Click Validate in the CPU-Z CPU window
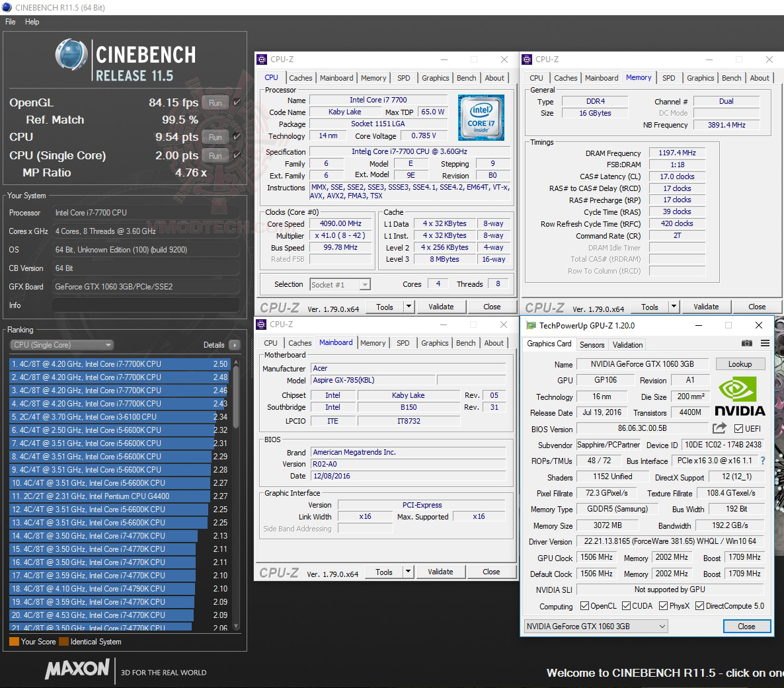 coord(441,307)
